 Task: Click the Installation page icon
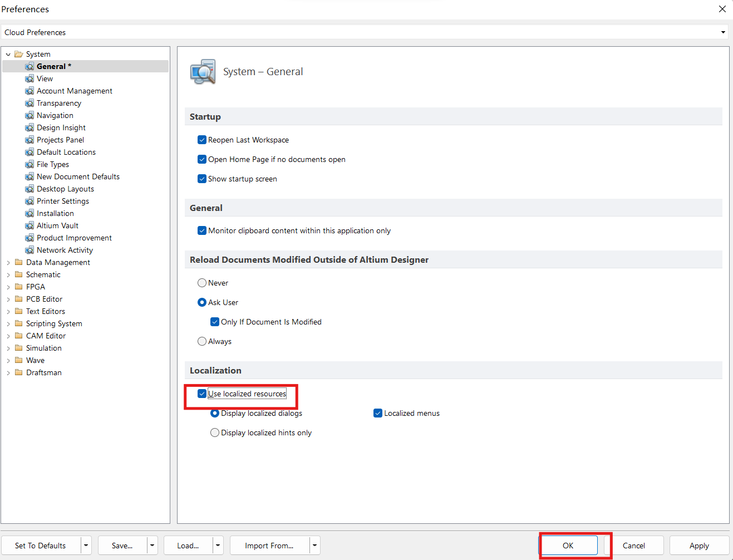pyautogui.click(x=29, y=213)
